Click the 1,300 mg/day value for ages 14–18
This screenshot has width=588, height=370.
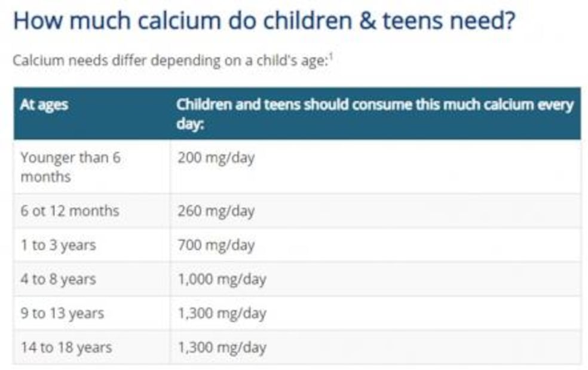pyautogui.click(x=222, y=347)
